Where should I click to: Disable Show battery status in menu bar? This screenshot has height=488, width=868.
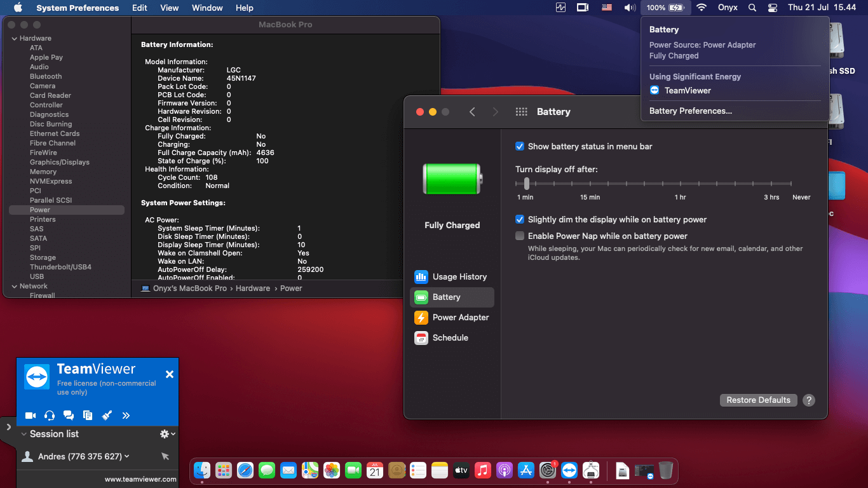pos(520,146)
